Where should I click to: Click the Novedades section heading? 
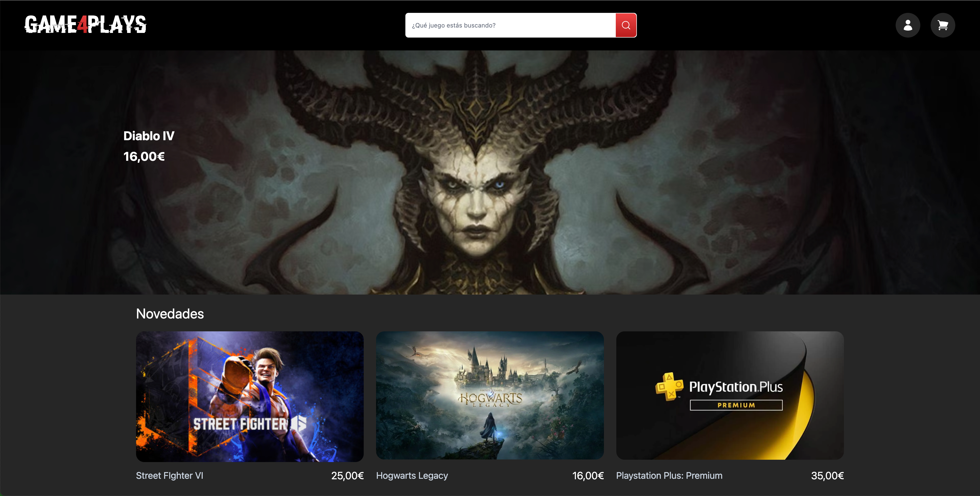pyautogui.click(x=170, y=314)
